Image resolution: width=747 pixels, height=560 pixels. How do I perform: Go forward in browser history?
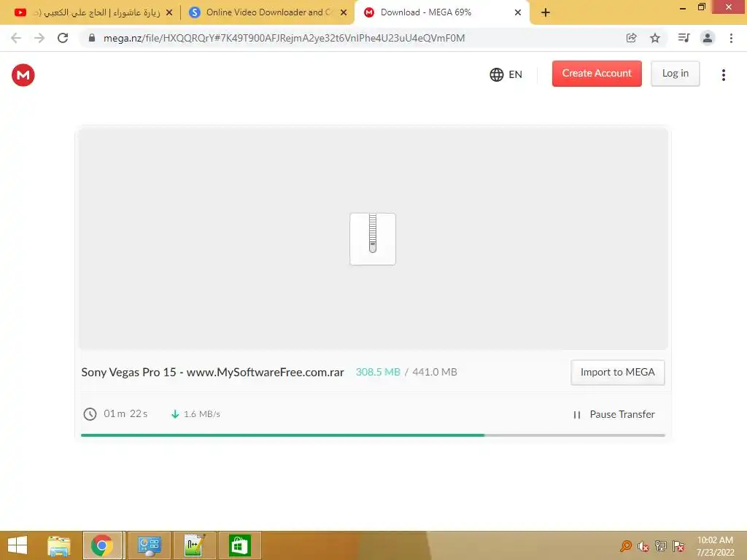click(x=39, y=38)
